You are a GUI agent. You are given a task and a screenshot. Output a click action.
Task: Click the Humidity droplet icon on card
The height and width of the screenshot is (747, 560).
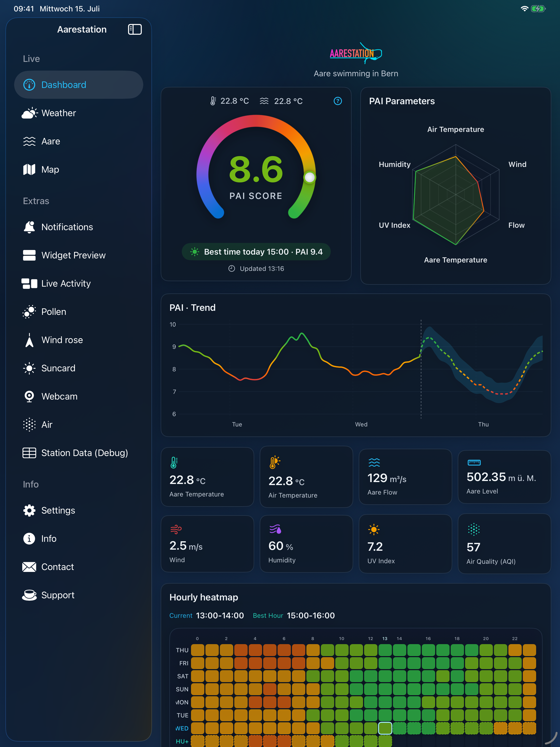pyautogui.click(x=275, y=529)
